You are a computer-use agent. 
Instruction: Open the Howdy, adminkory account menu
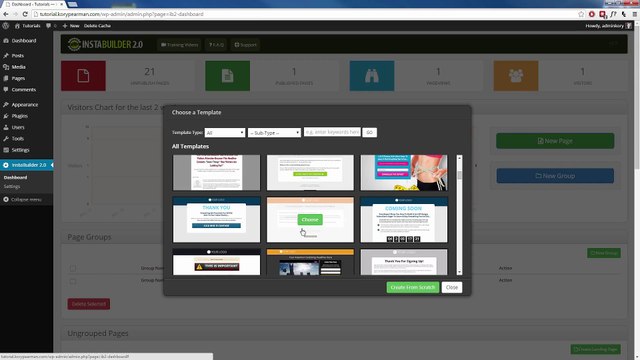pyautogui.click(x=608, y=26)
